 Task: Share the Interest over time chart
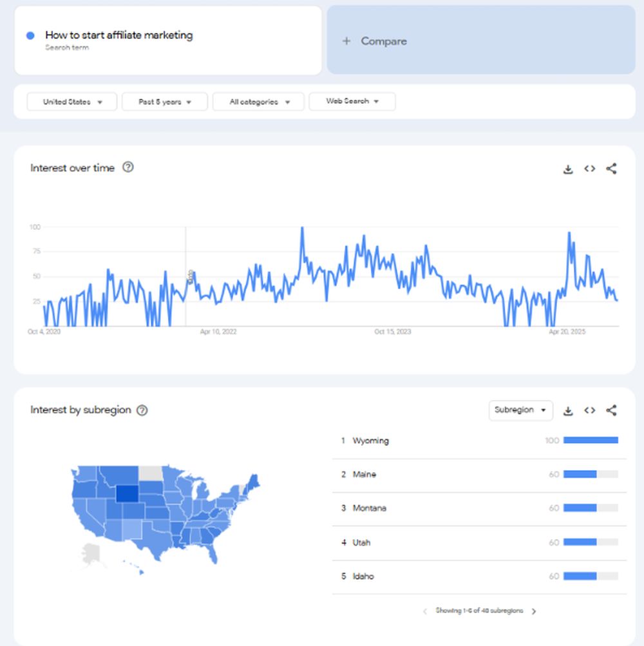pyautogui.click(x=611, y=169)
